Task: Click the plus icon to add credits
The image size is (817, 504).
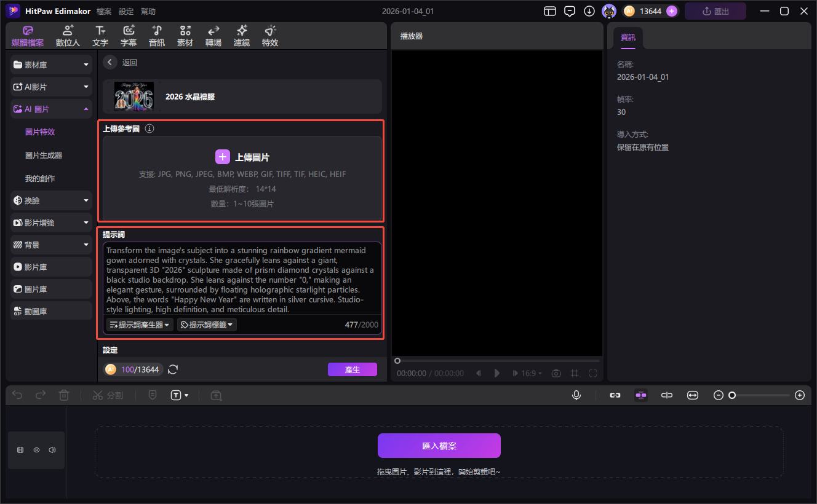Action: (672, 11)
